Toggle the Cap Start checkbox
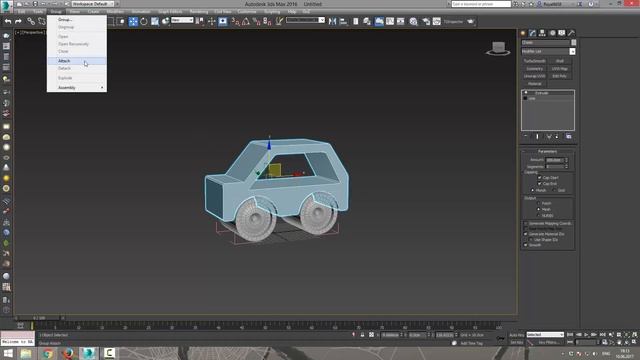 [x=540, y=178]
